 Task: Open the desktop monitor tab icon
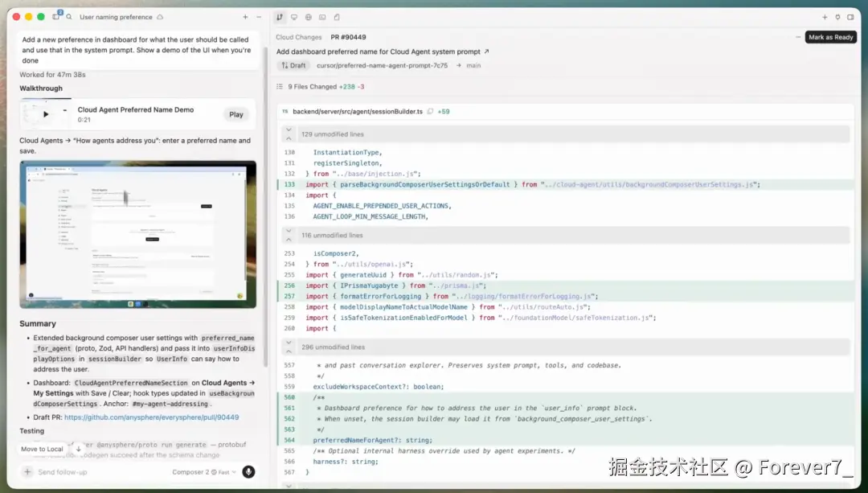pyautogui.click(x=294, y=17)
